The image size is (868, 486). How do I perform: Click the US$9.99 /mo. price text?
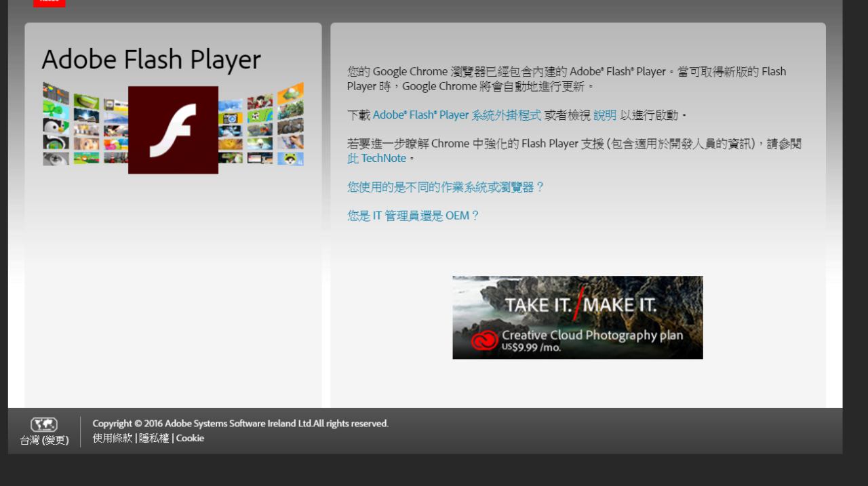tap(532, 347)
